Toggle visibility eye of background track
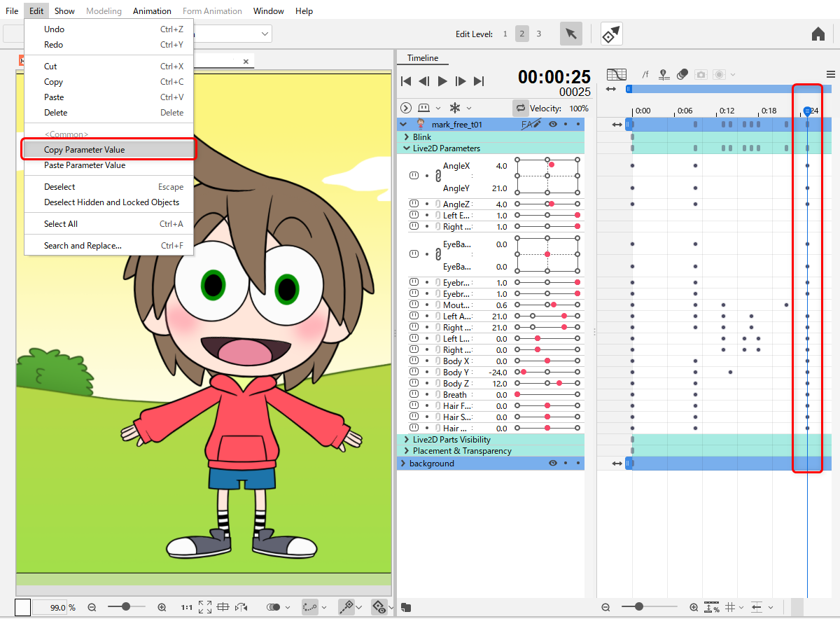This screenshot has height=619, width=840. [553, 464]
